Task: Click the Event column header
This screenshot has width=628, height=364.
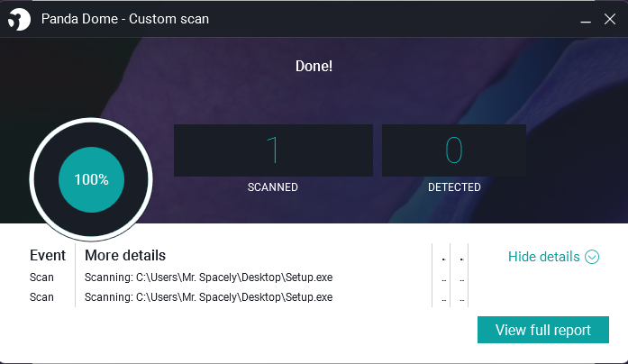Action: pyautogui.click(x=48, y=256)
